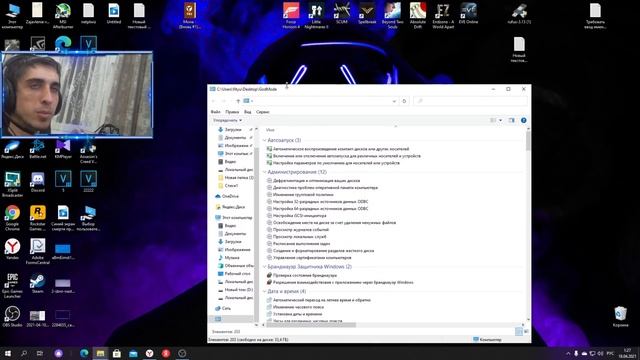
Task: Launch XSplit Broadcaster desktop shortcut
Action: 12,184
